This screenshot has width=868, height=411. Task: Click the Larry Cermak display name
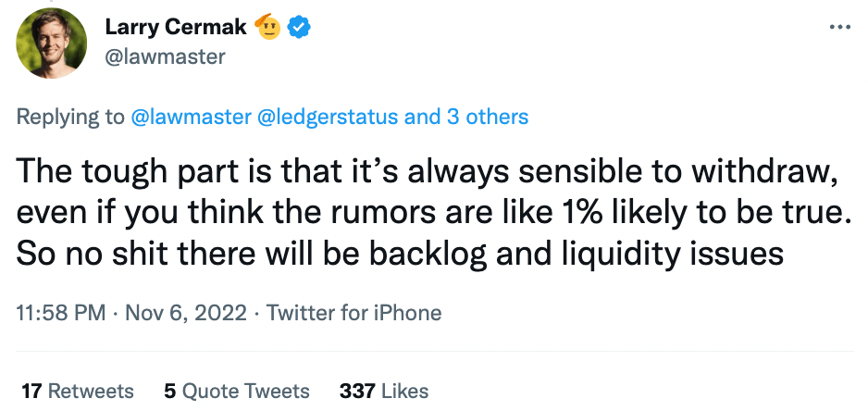click(175, 28)
